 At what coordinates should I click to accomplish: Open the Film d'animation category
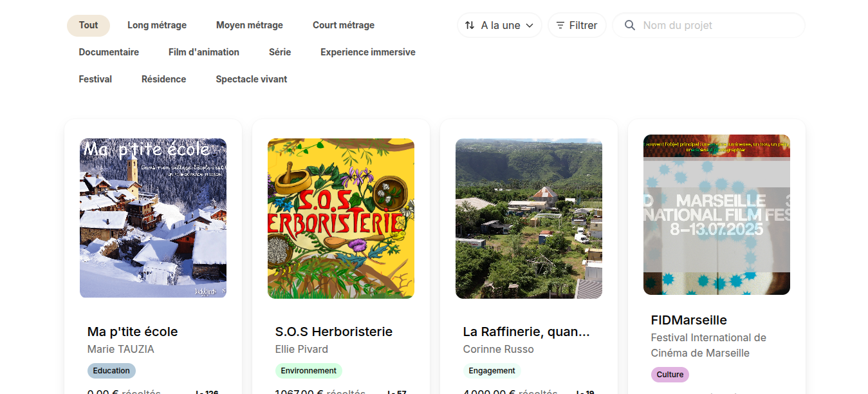tap(204, 52)
